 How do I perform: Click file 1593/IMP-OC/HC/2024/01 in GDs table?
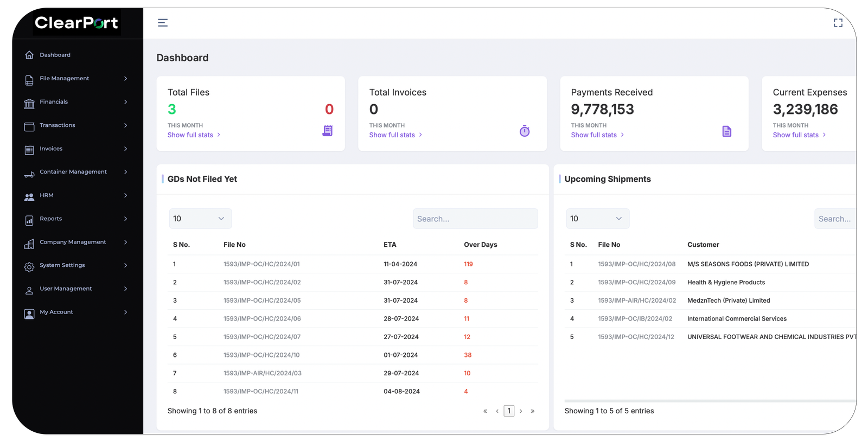pos(261,264)
